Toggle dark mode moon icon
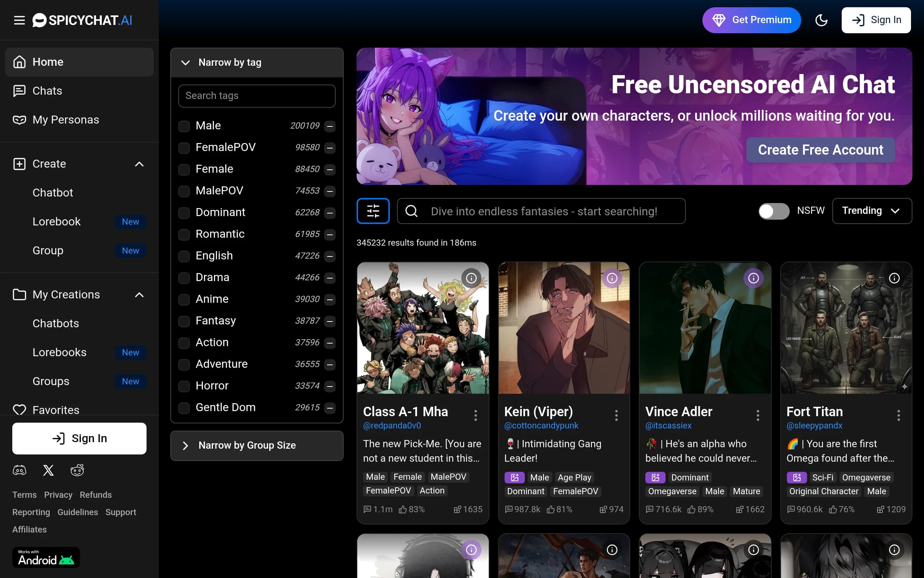The width and height of the screenshot is (924, 578). click(821, 20)
